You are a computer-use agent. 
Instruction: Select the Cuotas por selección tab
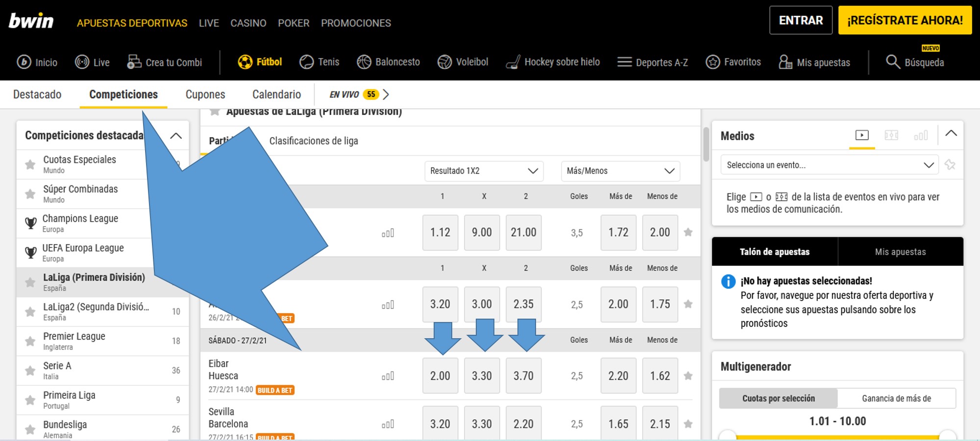coord(779,398)
